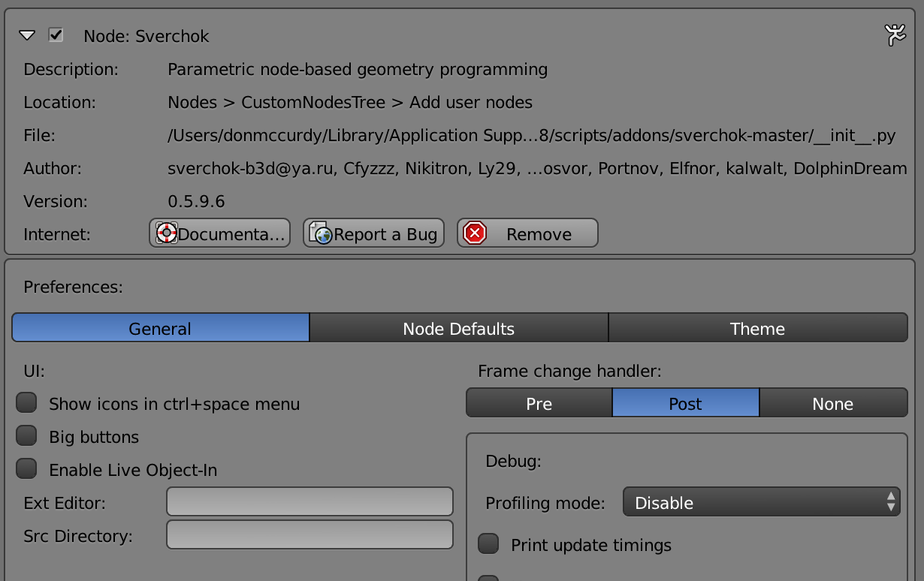Switch to the Theme tab
Viewport: 924px width, 581px height.
pos(757,328)
